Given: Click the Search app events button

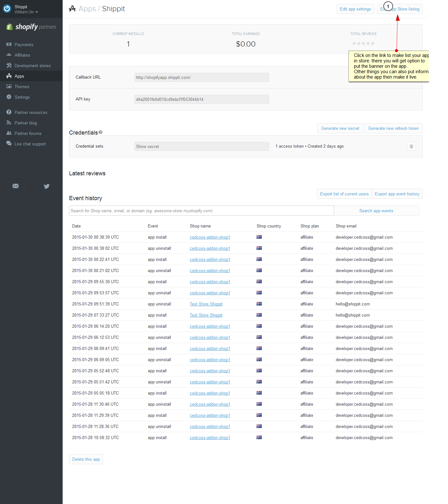Looking at the screenshot, I should [376, 211].
